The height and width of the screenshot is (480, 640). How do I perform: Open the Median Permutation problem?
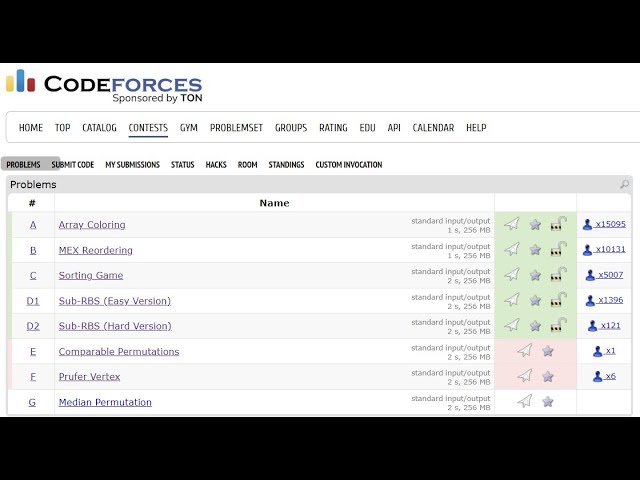pyautogui.click(x=105, y=402)
